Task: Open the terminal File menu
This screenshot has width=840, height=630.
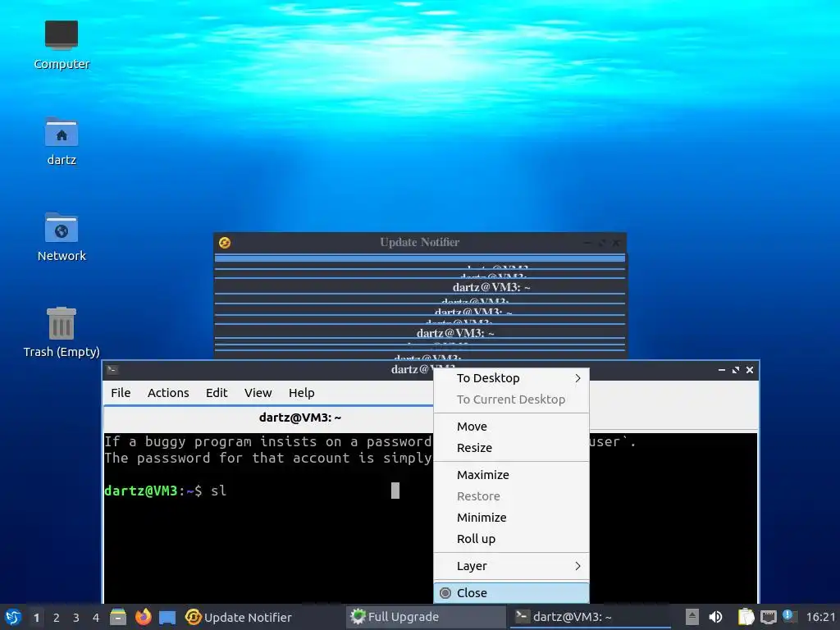Action: point(121,393)
